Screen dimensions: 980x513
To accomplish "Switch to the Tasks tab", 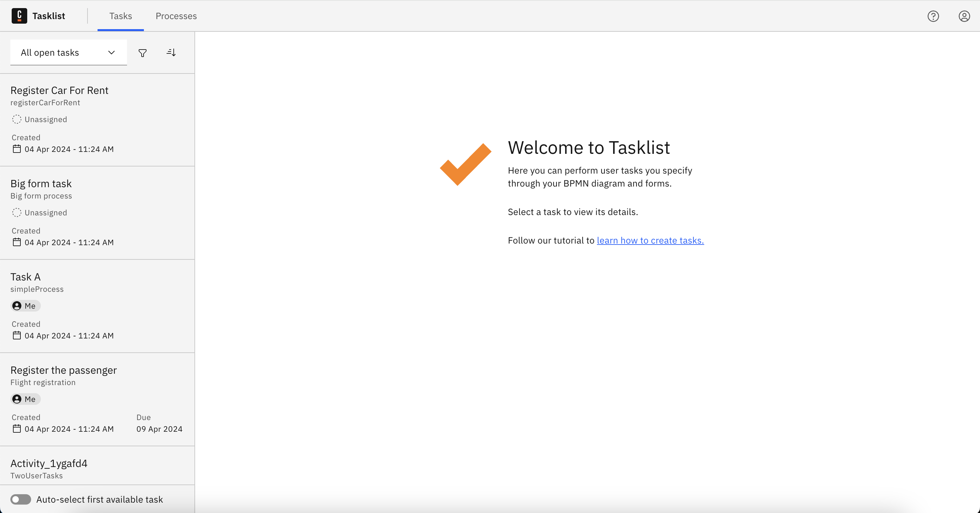I will coord(121,16).
